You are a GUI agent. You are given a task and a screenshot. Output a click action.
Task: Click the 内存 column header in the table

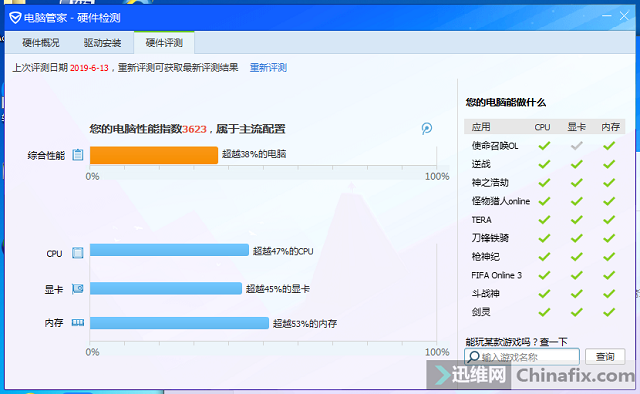610,127
